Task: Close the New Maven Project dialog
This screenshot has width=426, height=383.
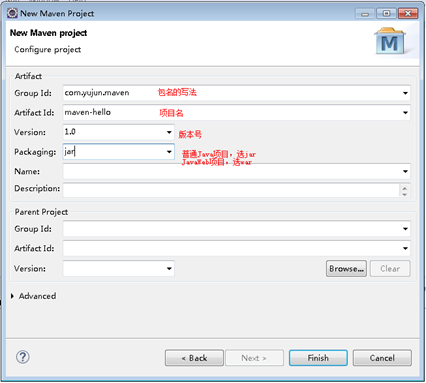Action: [x=408, y=14]
